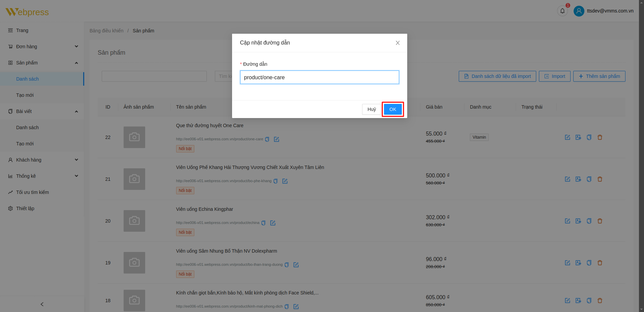
Task: Duplicate product with ID 20
Action: coord(589,221)
